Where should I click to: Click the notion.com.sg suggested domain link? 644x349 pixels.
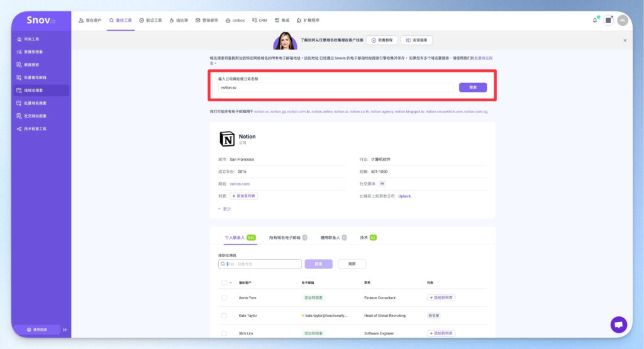click(x=476, y=112)
